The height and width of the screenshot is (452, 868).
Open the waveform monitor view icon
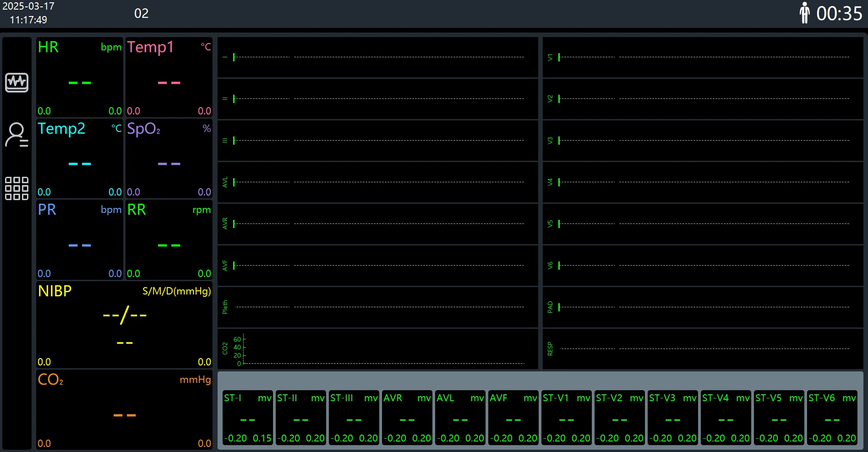(x=16, y=82)
